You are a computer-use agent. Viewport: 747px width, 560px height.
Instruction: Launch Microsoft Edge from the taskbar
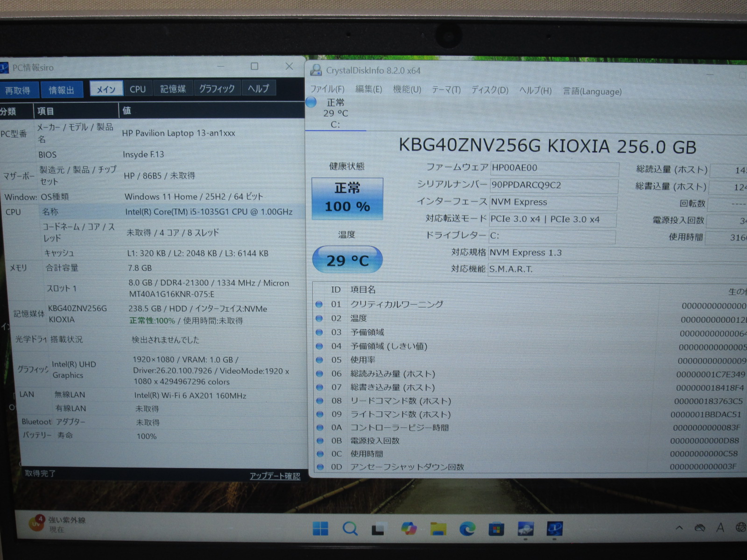(467, 529)
